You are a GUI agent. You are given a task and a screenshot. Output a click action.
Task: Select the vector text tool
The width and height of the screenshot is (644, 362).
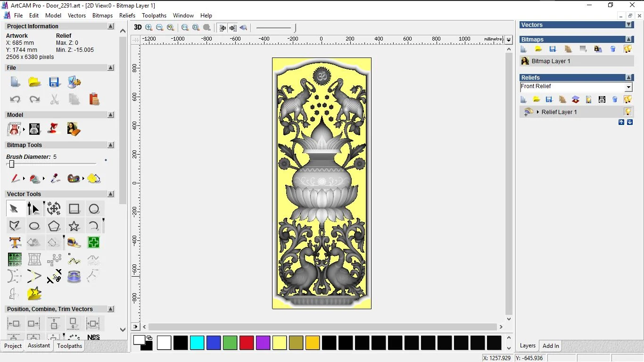coord(15,243)
